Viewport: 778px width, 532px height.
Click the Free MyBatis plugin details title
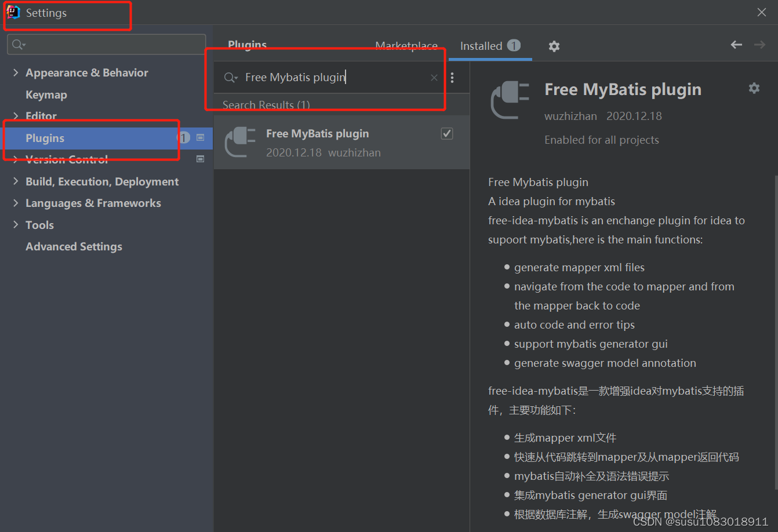pyautogui.click(x=623, y=89)
